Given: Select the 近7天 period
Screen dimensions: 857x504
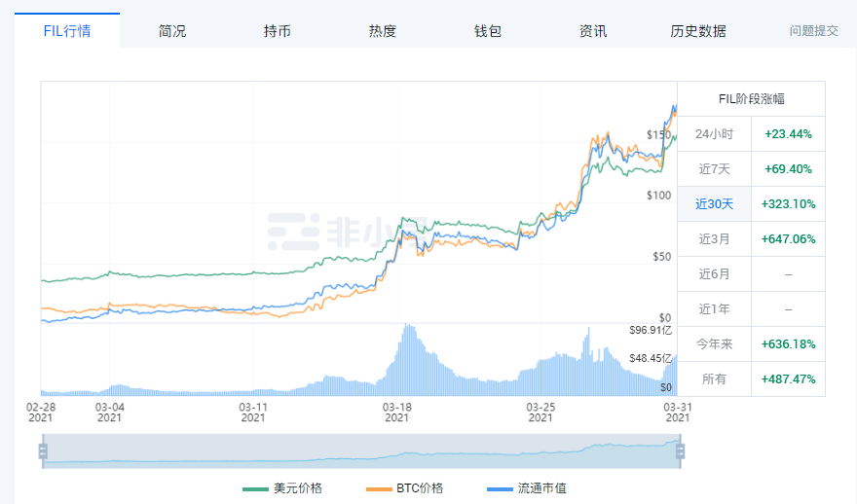Looking at the screenshot, I should (715, 168).
